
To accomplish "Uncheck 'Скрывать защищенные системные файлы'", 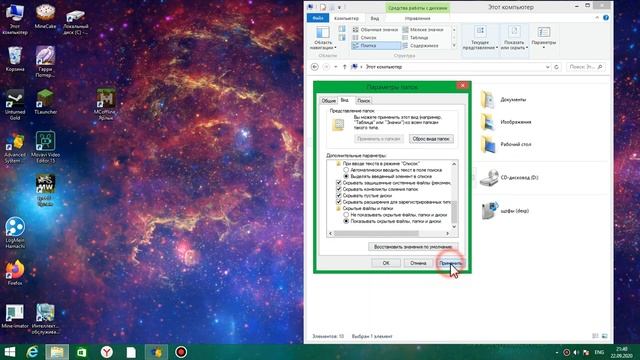I will [339, 183].
